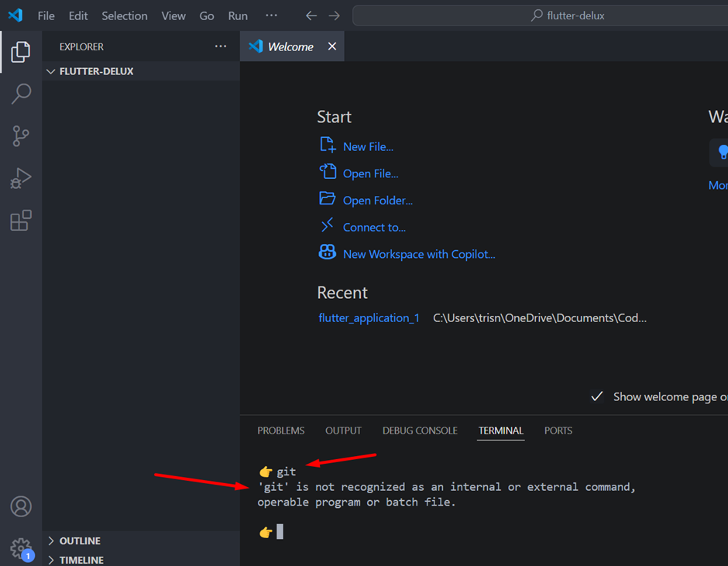Go back with the left arrow
This screenshot has width=728, height=566.
311,15
